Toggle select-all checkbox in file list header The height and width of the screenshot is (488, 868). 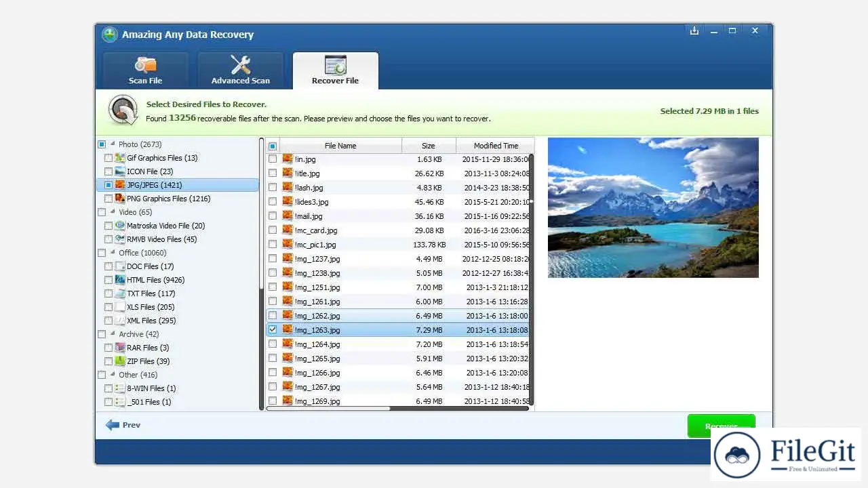(273, 146)
